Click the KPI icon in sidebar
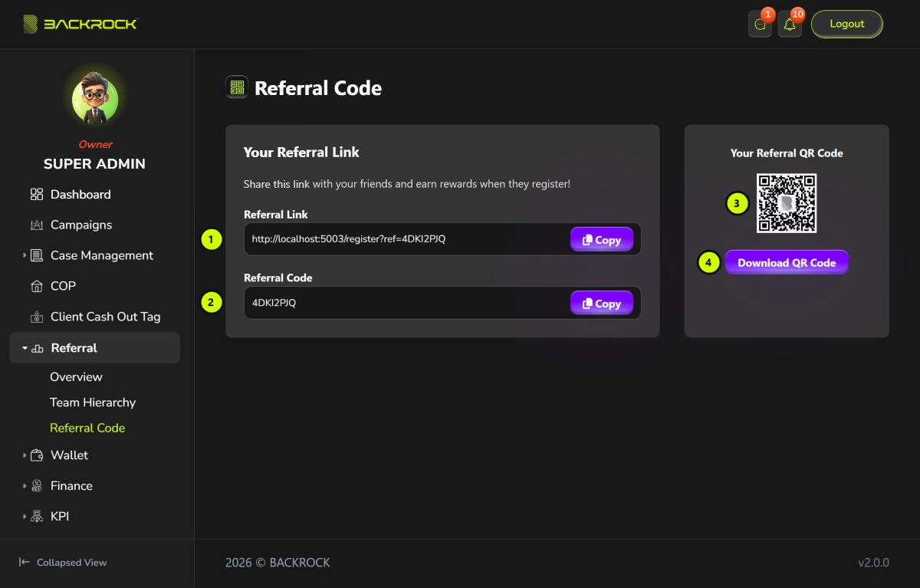This screenshot has width=920, height=588. click(37, 517)
